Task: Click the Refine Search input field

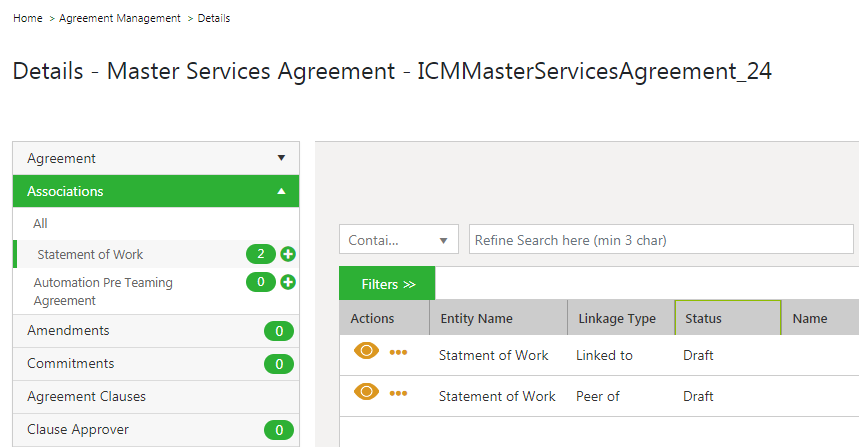Action: 660,240
